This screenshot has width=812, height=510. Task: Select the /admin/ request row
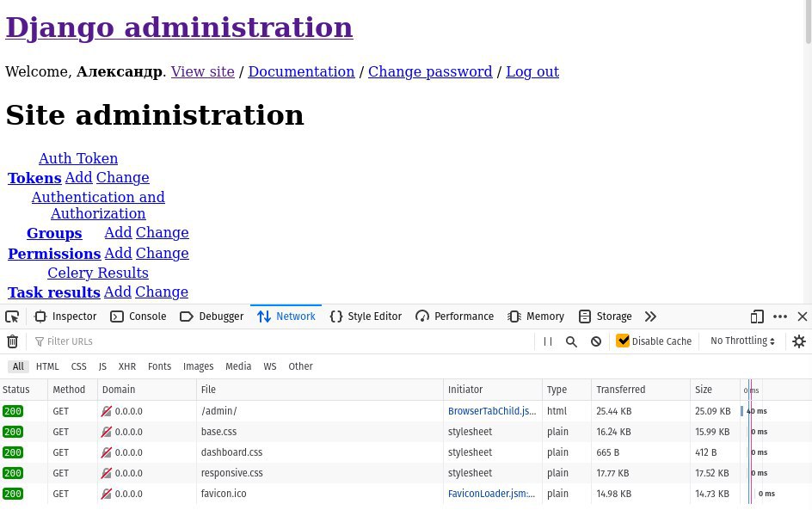click(406, 411)
